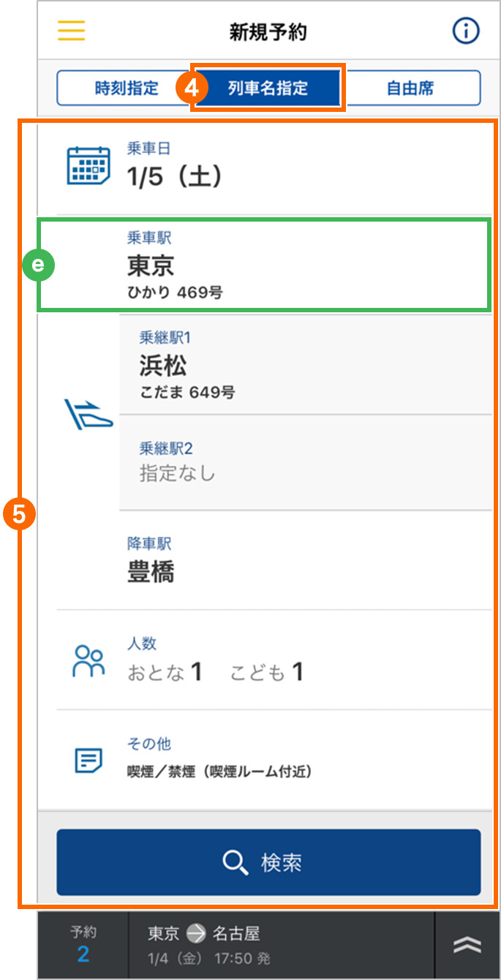Tap the information icon
This screenshot has width=501, height=980.
pos(465,31)
